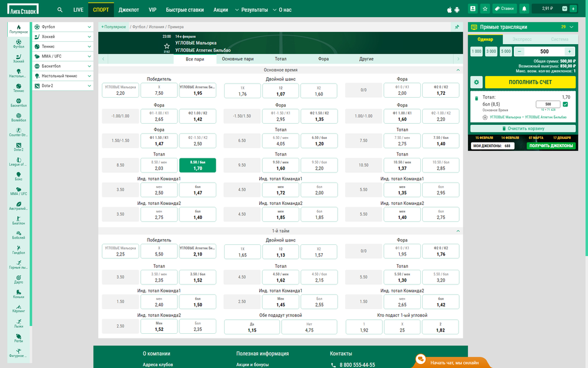Expand the Баскетбол category list
Screen dimensions: 588x368
(x=63, y=66)
